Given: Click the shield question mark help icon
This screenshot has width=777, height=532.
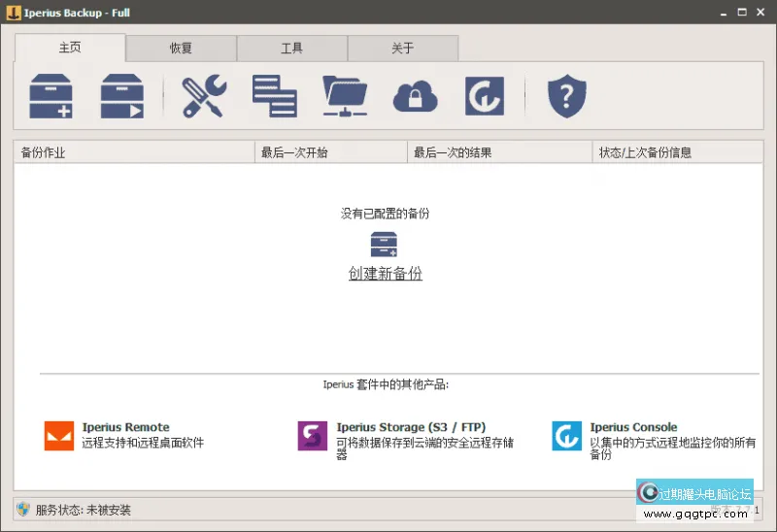Looking at the screenshot, I should click(567, 96).
